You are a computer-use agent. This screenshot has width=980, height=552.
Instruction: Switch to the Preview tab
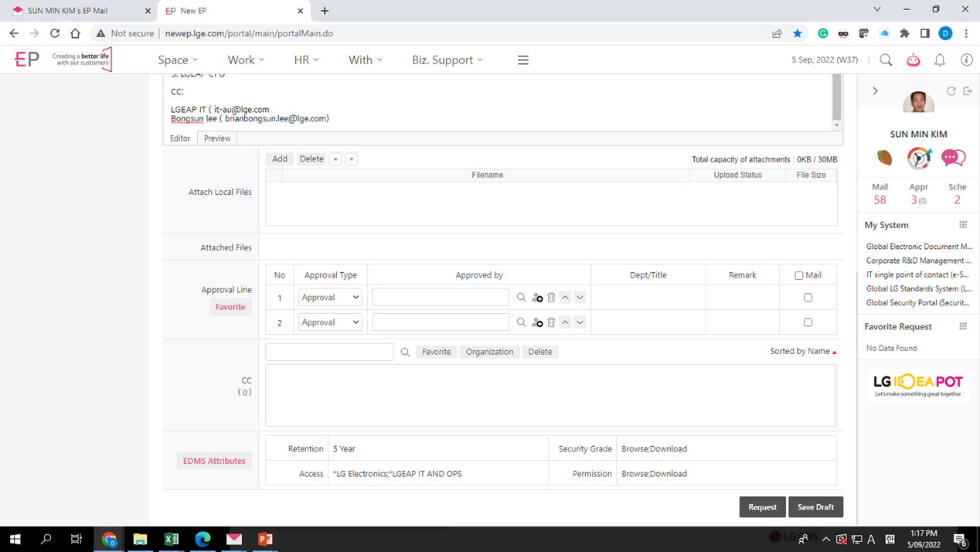coord(217,138)
